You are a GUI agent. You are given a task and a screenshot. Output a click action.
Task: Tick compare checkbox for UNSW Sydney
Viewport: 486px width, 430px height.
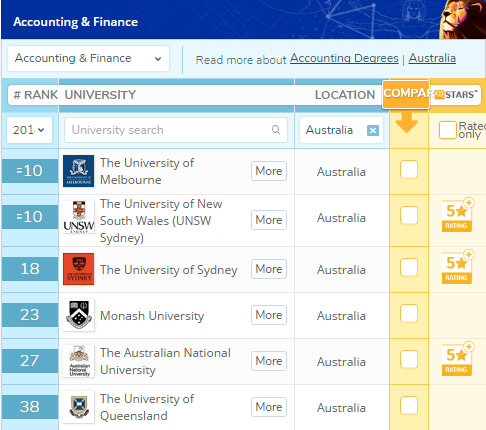pyautogui.click(x=409, y=215)
